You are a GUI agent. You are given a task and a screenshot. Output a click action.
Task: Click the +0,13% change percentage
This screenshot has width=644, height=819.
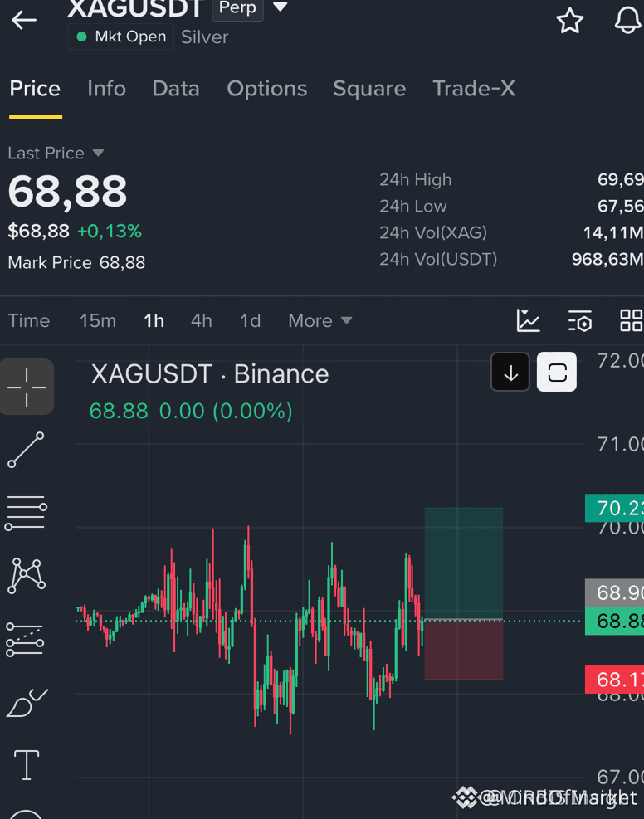coord(110,231)
